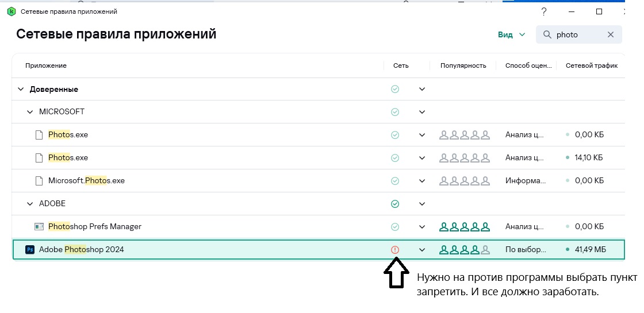Maximize the Сетевые правила приложений window
The image size is (644, 313).
(x=599, y=11)
